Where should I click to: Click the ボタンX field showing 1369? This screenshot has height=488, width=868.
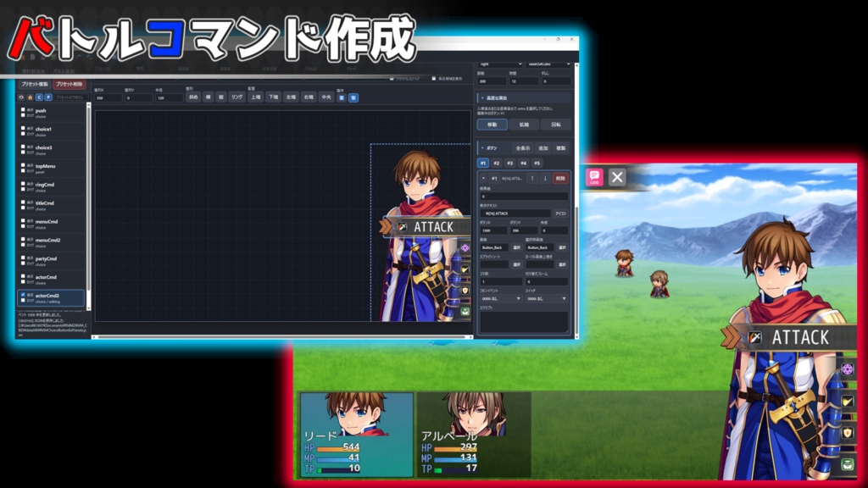pos(492,230)
